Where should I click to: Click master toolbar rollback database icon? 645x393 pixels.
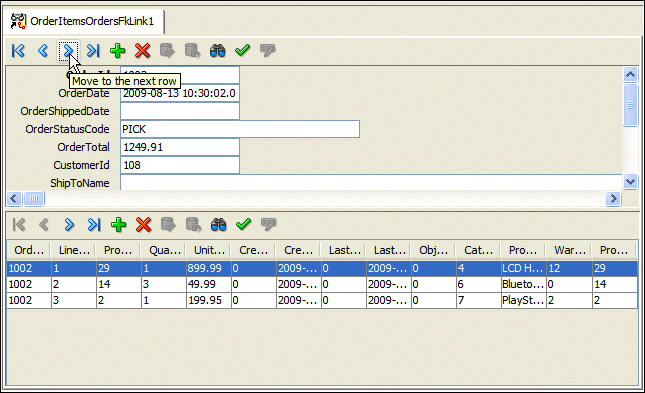(193, 51)
